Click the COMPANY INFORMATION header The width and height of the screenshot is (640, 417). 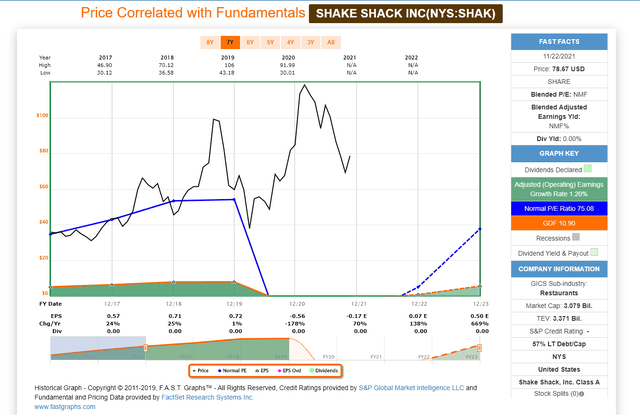coord(559,269)
